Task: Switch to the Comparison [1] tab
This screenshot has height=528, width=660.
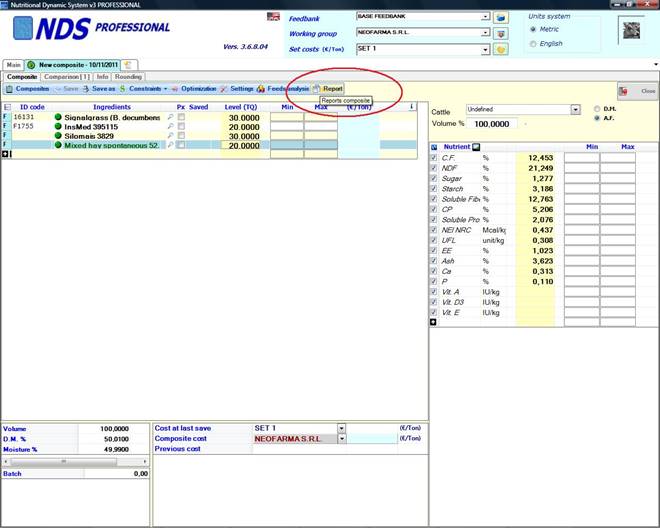Action: pyautogui.click(x=67, y=77)
